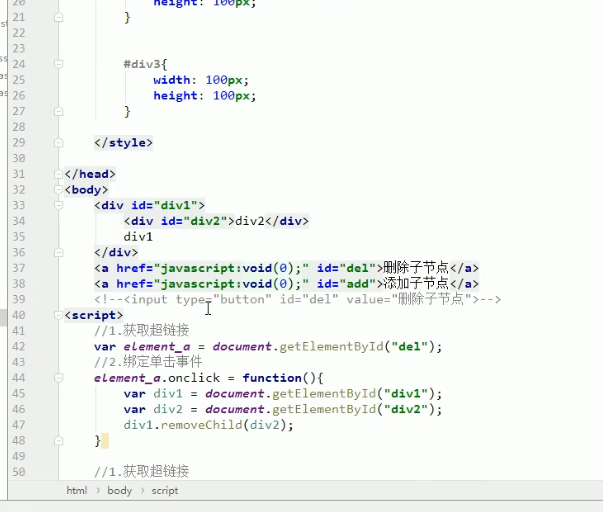Toggle fold marker at line 36 </div>
603x512 pixels.
pyautogui.click(x=58, y=252)
